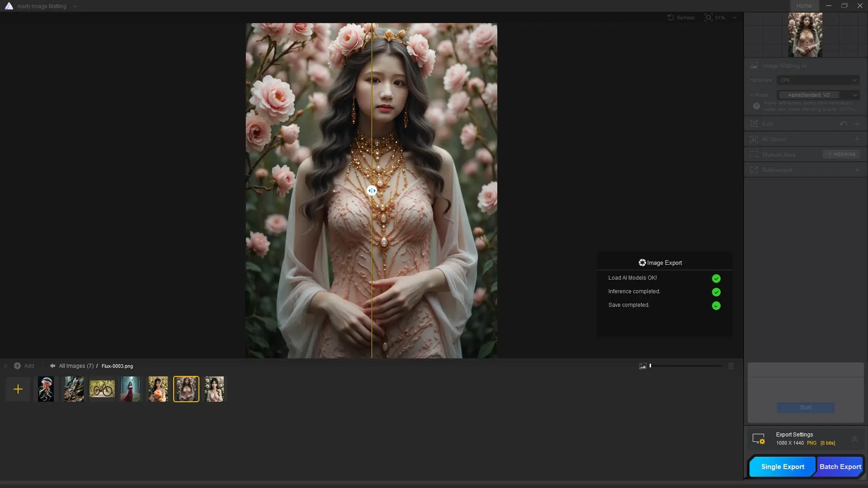Click the trash delete icon in the filmstrip bar
Viewport: 868px width, 488px height.
[731, 366]
